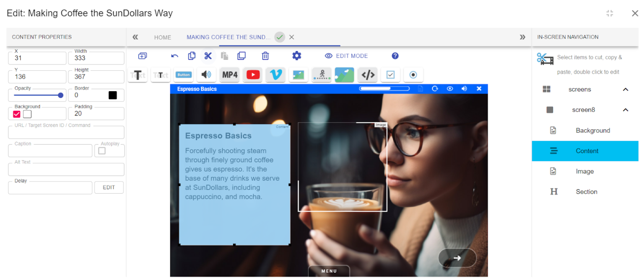This screenshot has height=280, width=644.
Task: Add an audio element to the screen
Action: tap(207, 74)
